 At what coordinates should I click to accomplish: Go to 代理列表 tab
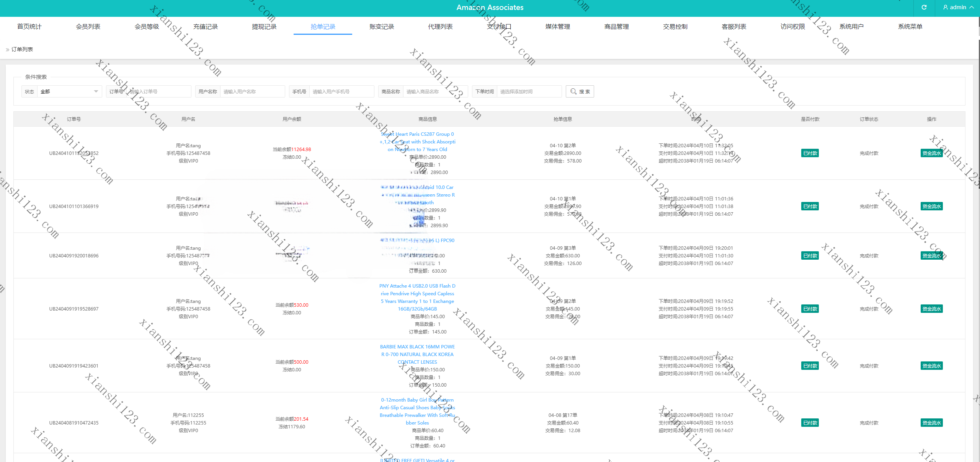(x=440, y=26)
